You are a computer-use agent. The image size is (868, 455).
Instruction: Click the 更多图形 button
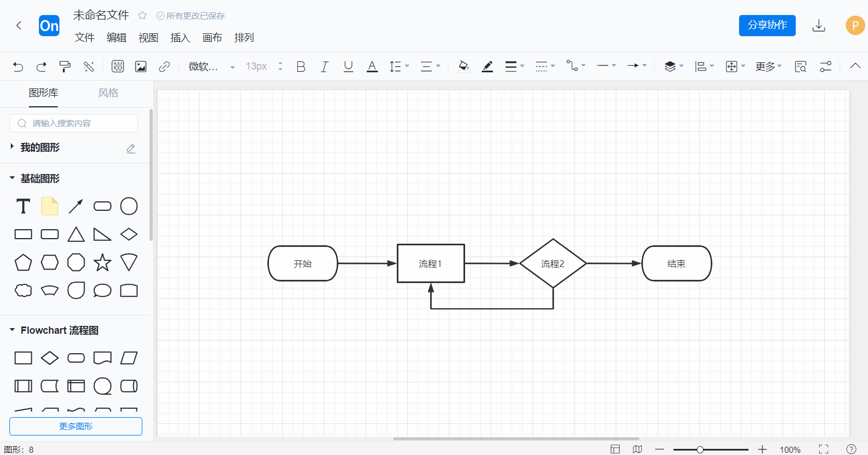(76, 426)
